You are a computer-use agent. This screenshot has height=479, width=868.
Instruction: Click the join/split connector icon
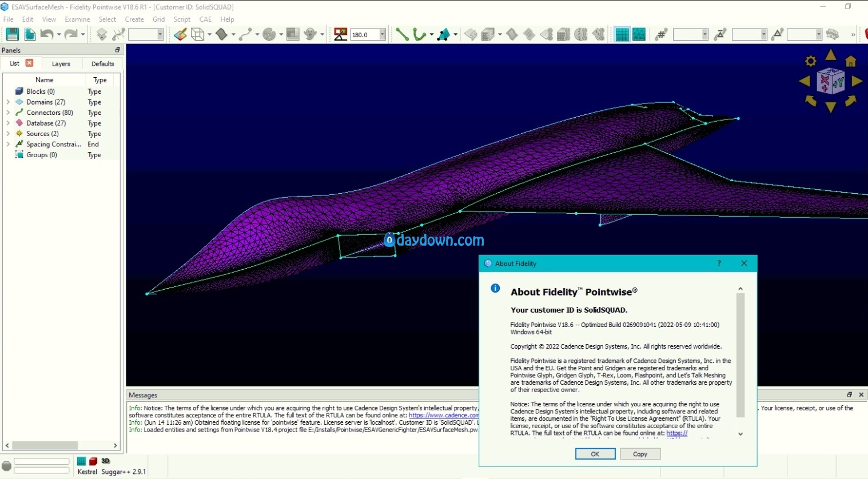pos(119,34)
